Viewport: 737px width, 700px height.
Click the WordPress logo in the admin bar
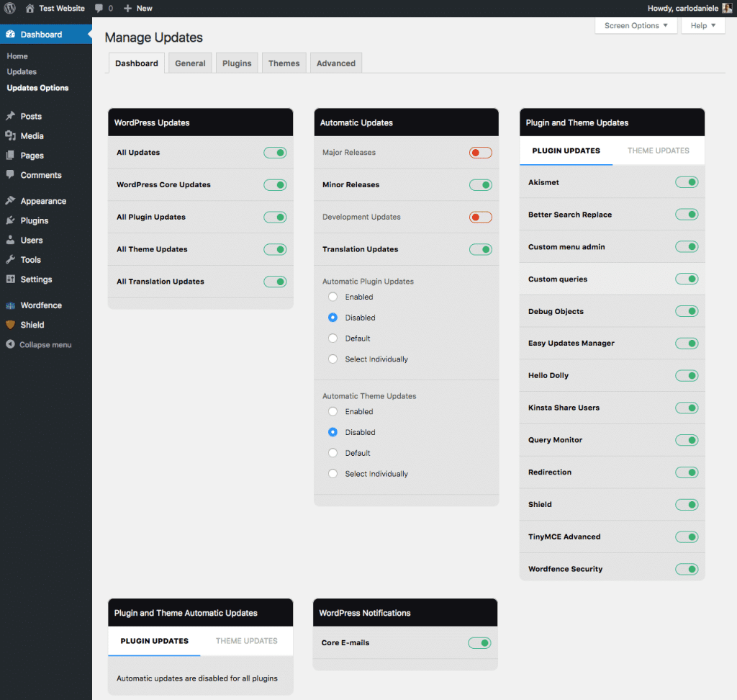tap(9, 8)
